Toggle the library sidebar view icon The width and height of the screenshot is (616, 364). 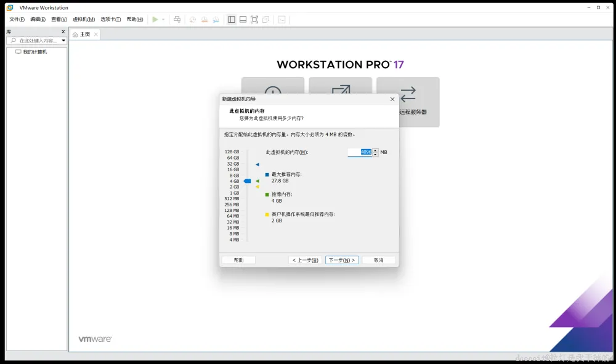[232, 19]
